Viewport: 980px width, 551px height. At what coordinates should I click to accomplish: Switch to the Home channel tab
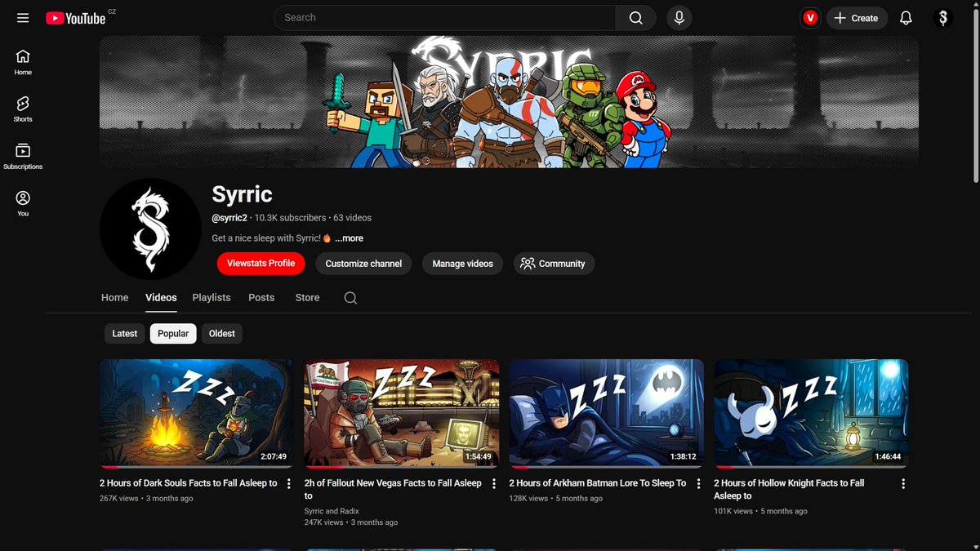coord(115,298)
